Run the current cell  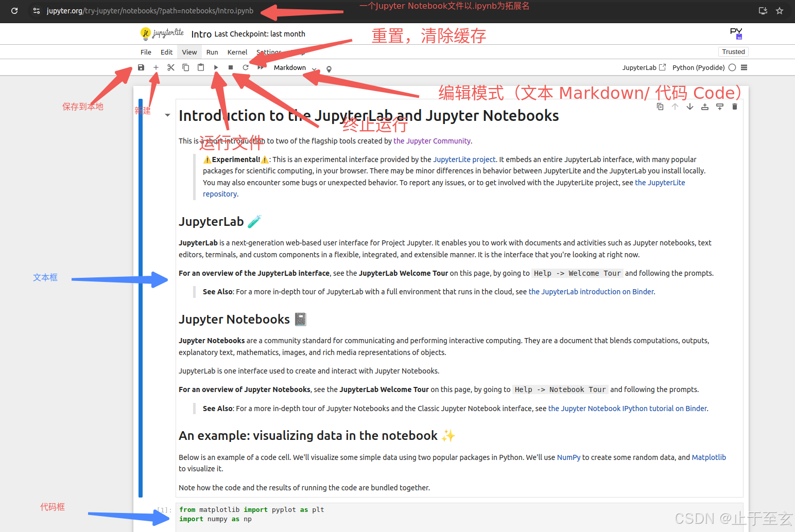pyautogui.click(x=215, y=67)
